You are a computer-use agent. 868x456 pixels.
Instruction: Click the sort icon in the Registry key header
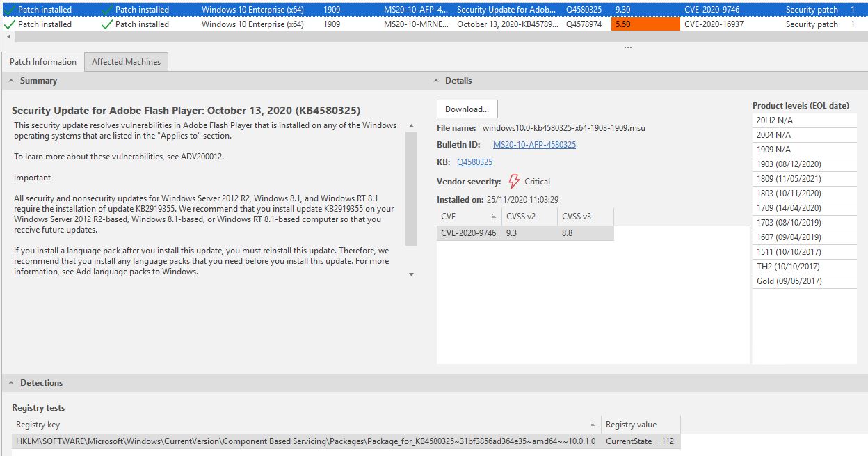pyautogui.click(x=593, y=425)
